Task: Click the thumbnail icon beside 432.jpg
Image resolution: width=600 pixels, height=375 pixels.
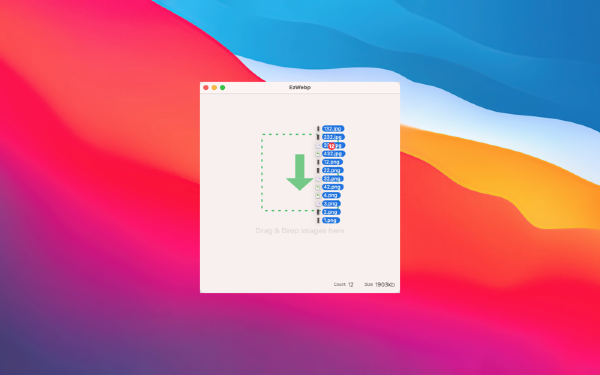Action: pos(318,154)
